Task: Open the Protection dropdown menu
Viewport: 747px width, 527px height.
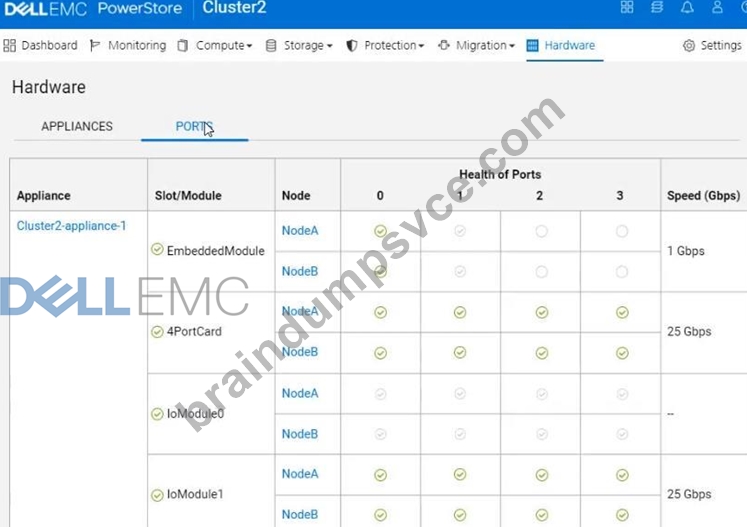Action: click(385, 46)
